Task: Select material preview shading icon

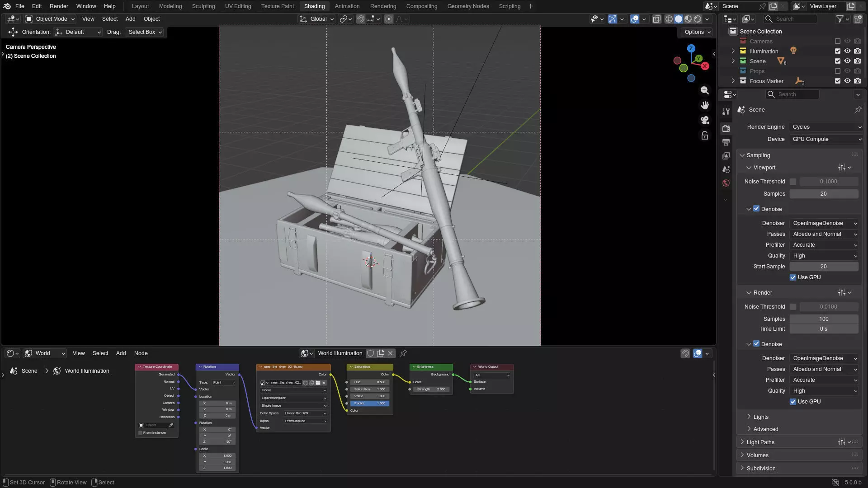Action: [x=688, y=19]
